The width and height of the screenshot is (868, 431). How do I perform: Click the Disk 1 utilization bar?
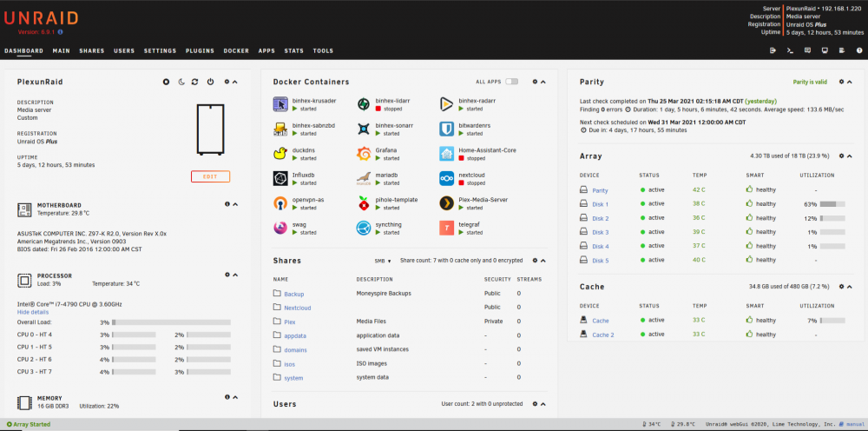(832, 204)
